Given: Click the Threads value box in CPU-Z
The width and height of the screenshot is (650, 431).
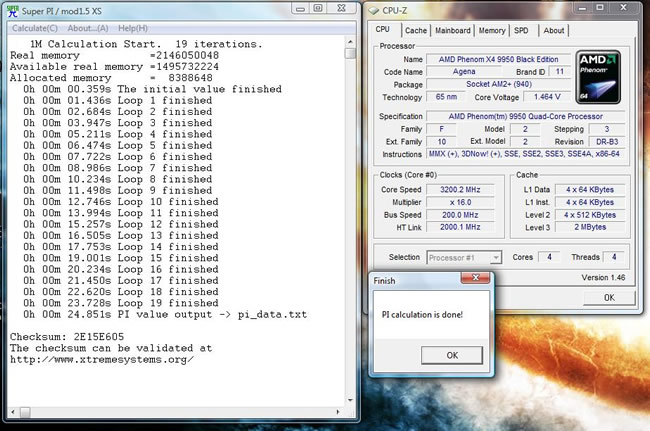Looking at the screenshot, I should (x=614, y=257).
